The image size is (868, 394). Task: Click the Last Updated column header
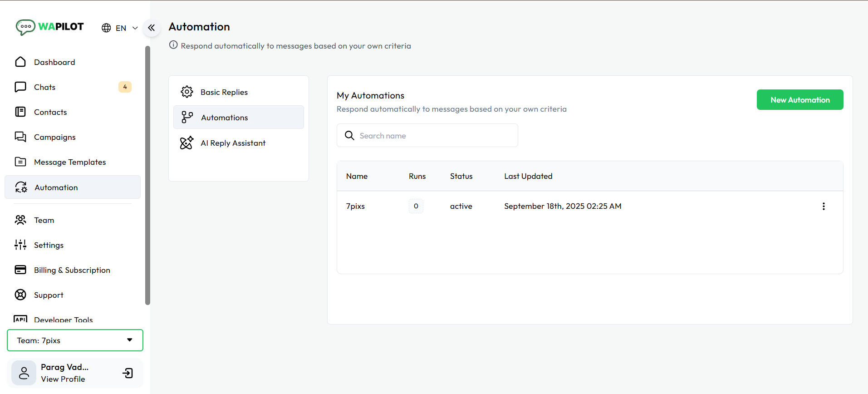[528, 176]
